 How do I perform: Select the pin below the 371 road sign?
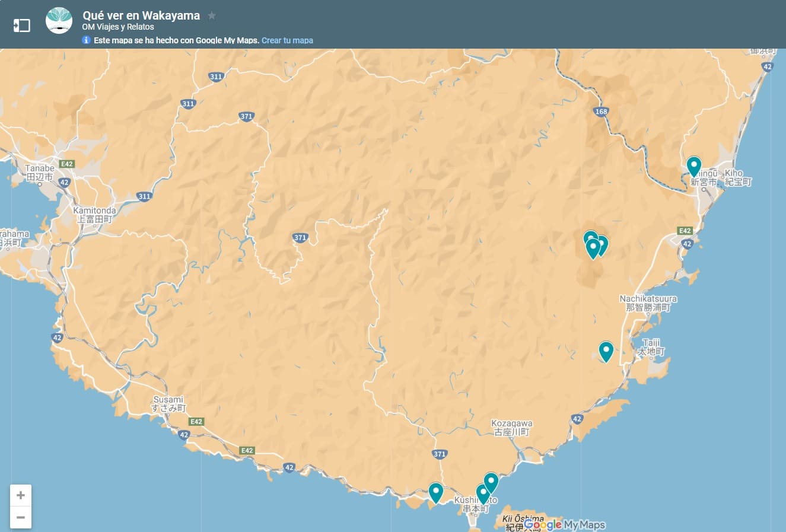(x=436, y=493)
